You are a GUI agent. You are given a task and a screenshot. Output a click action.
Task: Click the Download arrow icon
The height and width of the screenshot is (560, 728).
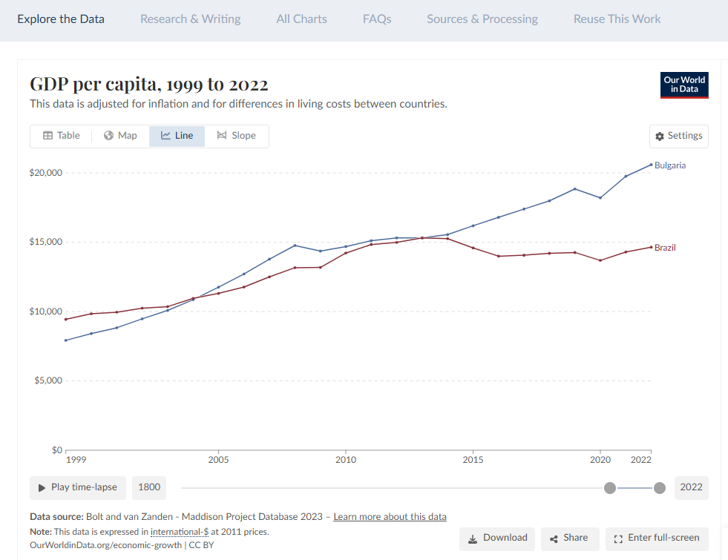tap(473, 539)
